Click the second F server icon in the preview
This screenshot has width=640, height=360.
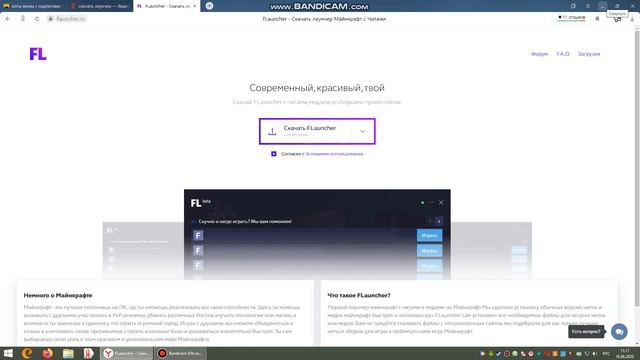click(x=198, y=250)
